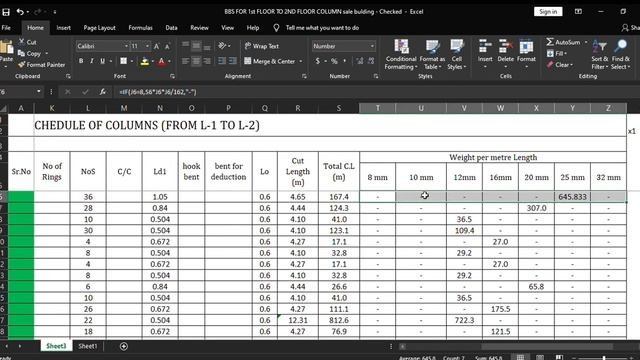Viewport: 640px width, 360px height.
Task: Apply accounting dollar format
Action: point(318,61)
